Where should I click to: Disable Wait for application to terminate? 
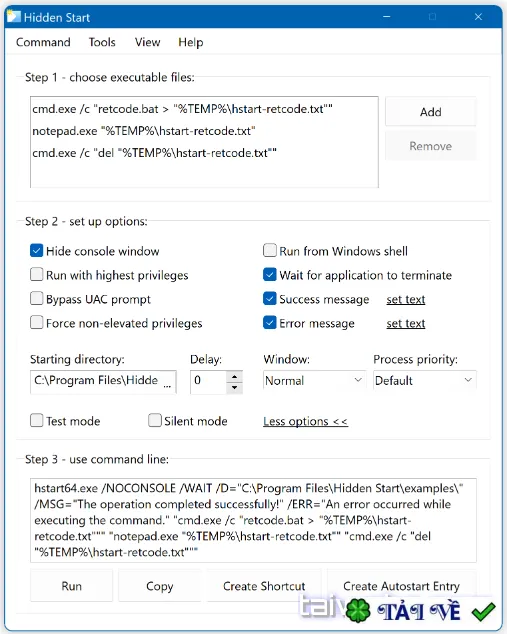(x=270, y=275)
